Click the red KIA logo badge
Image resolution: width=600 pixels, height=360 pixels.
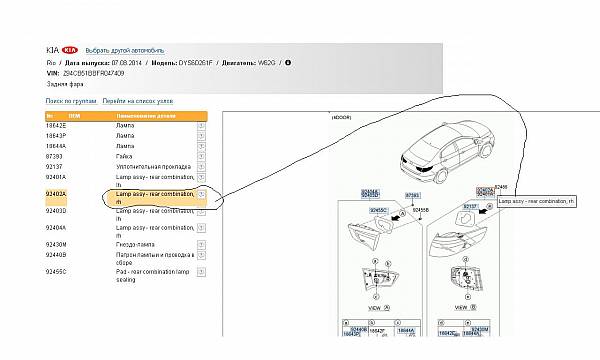[x=69, y=50]
